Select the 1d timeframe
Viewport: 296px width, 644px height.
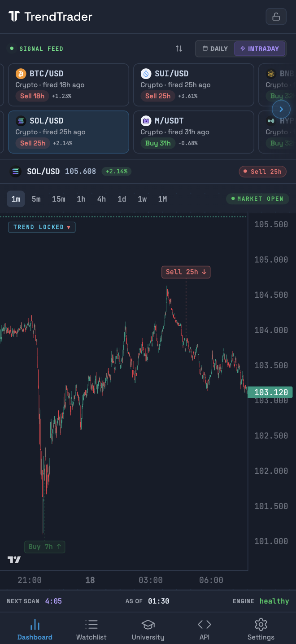122,199
